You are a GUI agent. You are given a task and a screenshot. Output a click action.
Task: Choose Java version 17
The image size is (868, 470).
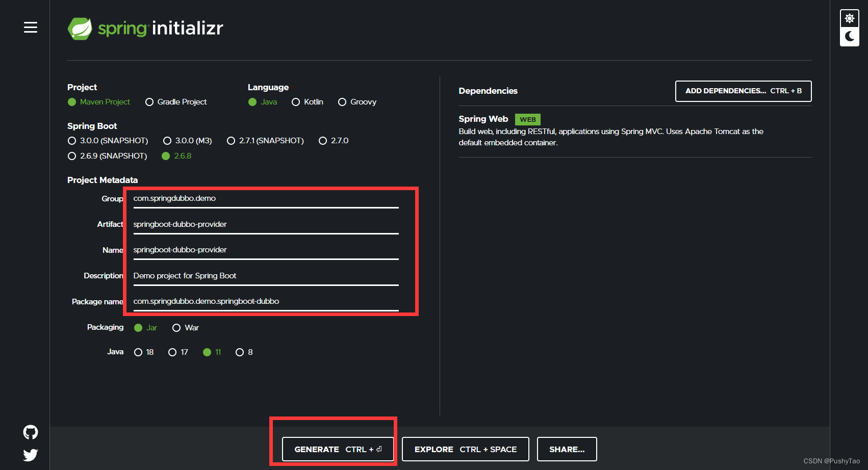pos(172,352)
